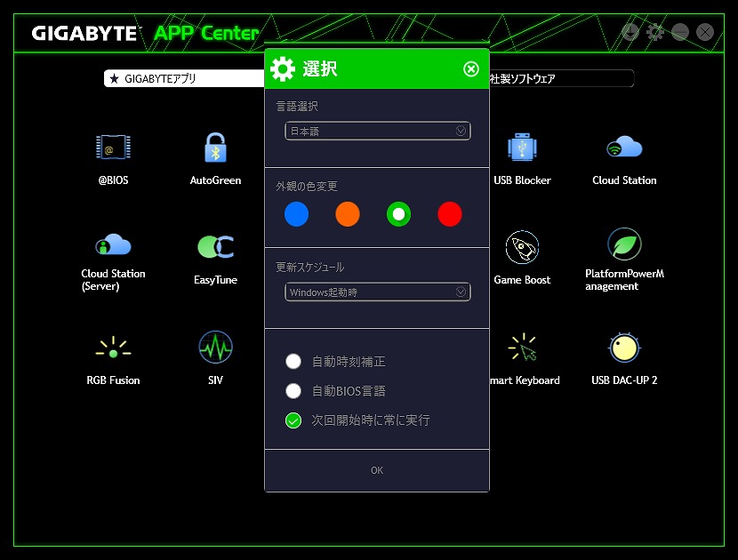Launch the Smart Keyboard icon
Viewport: 738px width, 560px height.
click(524, 348)
